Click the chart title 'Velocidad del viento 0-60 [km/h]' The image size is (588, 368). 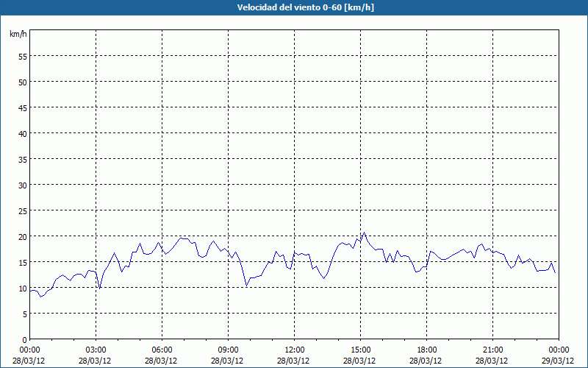[x=305, y=7]
